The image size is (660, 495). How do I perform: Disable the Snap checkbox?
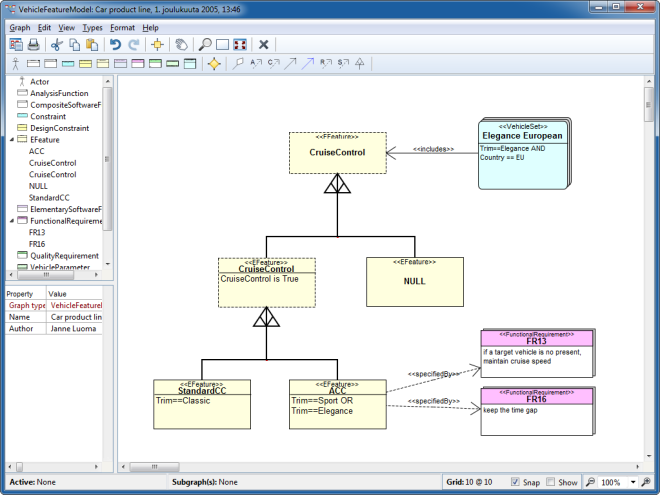coord(515,482)
